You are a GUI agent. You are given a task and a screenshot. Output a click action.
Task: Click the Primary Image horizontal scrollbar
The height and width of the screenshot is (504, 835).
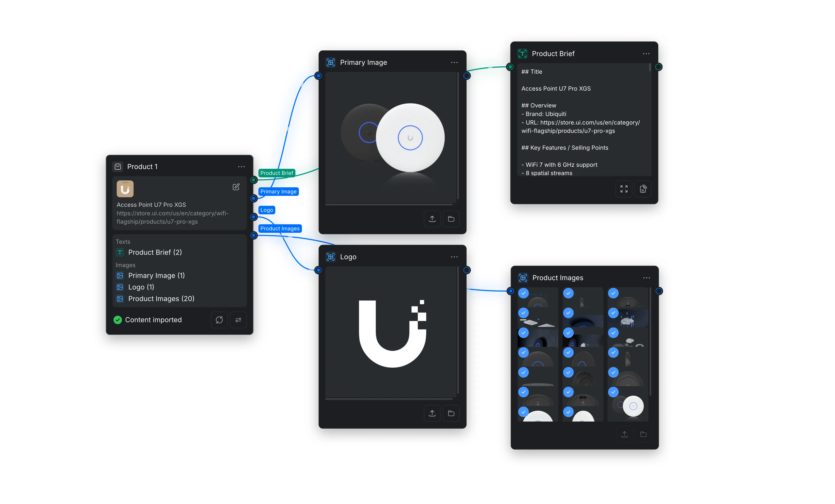pos(389,205)
